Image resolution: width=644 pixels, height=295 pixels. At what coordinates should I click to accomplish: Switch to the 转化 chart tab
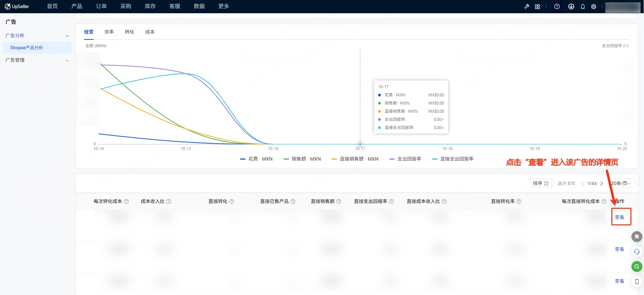(x=130, y=32)
